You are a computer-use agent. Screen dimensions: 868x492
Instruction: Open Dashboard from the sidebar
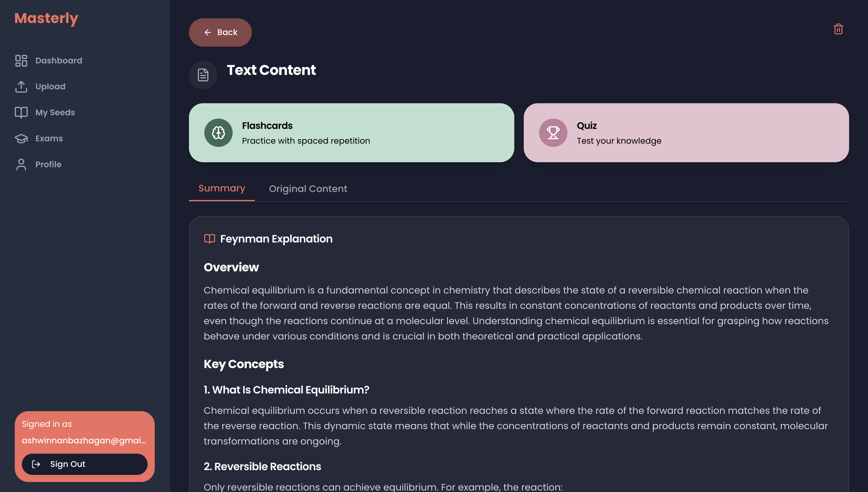(58, 60)
